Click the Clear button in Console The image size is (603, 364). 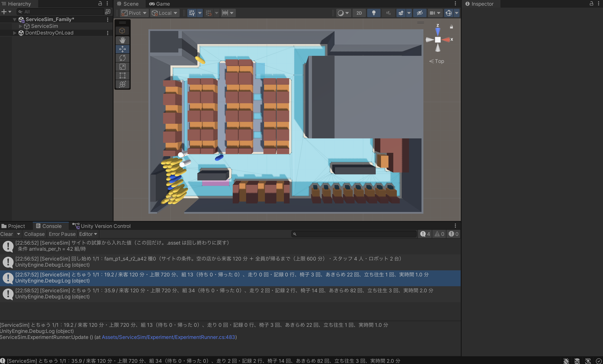click(x=7, y=234)
